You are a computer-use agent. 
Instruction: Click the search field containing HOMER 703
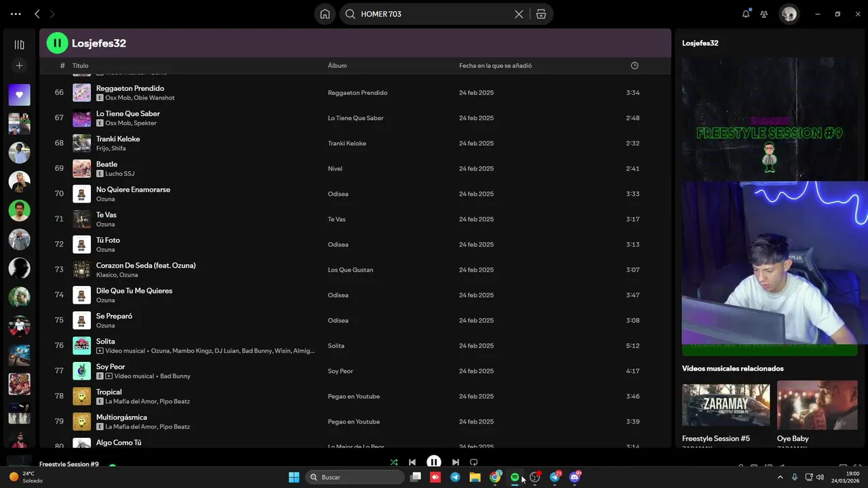point(434,14)
